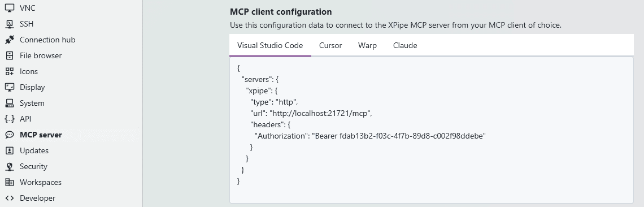
Task: Switch to the Warp tab
Action: pyautogui.click(x=367, y=45)
